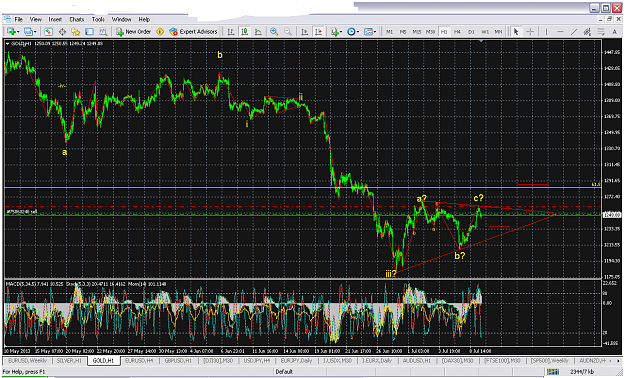Set the timeframe to M15
Screen dimensions: 625x378
[417, 32]
